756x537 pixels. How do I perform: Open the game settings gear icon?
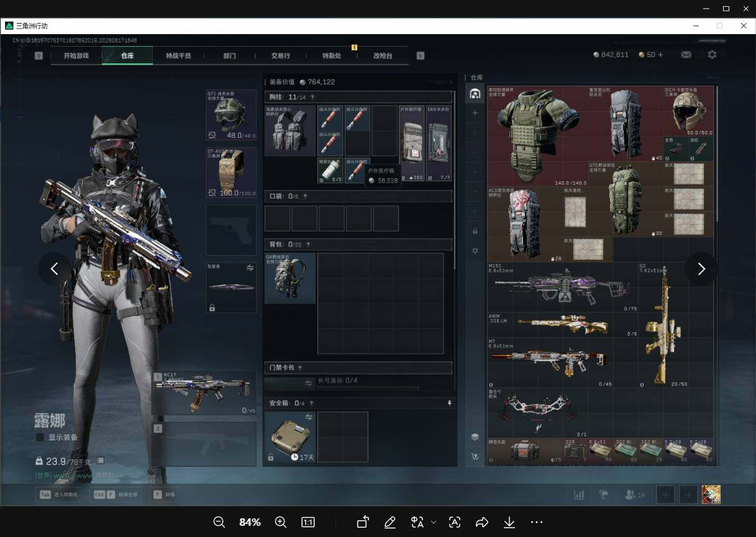[712, 55]
